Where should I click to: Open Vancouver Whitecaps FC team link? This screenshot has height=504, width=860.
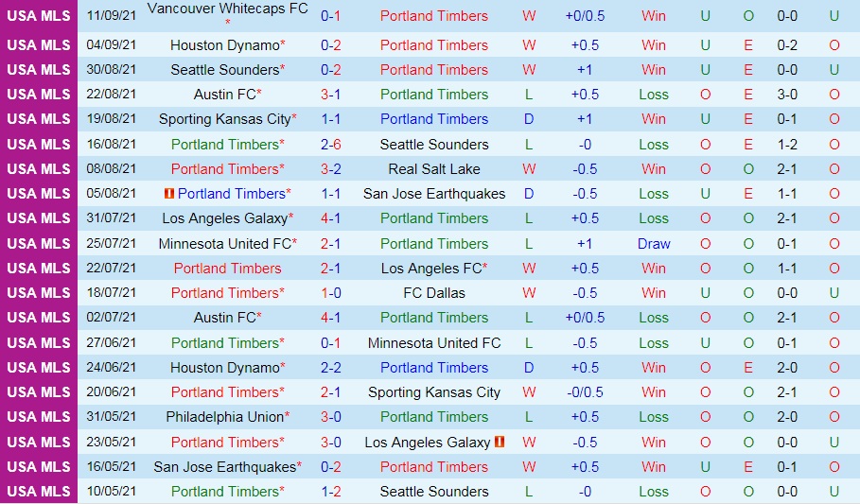point(227,9)
